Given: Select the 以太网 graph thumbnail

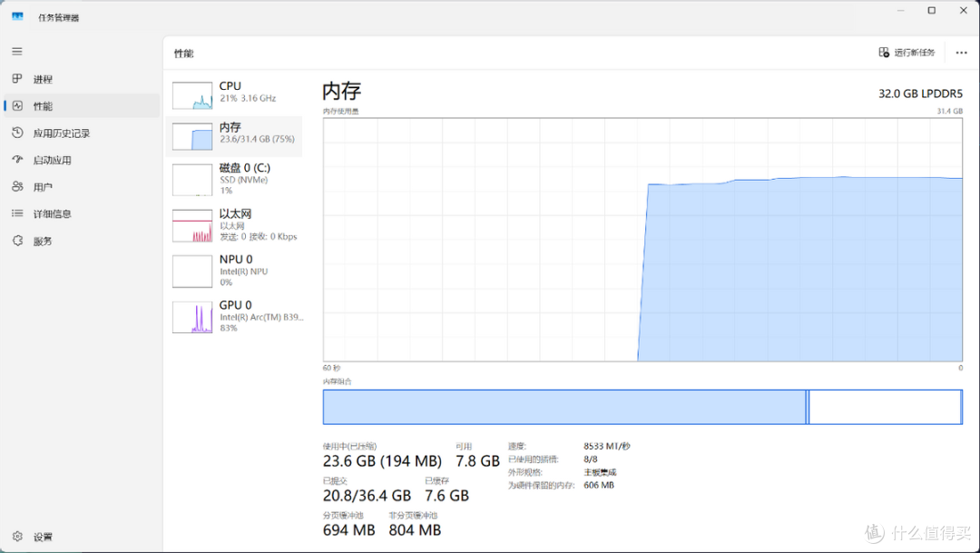Looking at the screenshot, I should [x=192, y=226].
